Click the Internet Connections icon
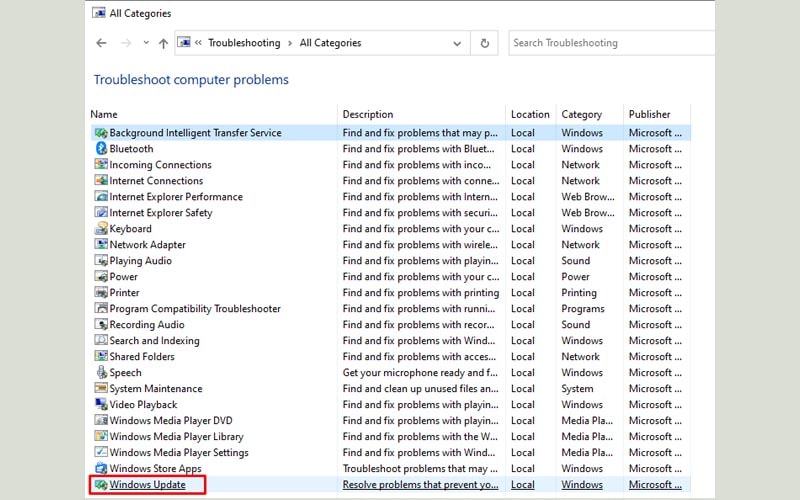 101,181
